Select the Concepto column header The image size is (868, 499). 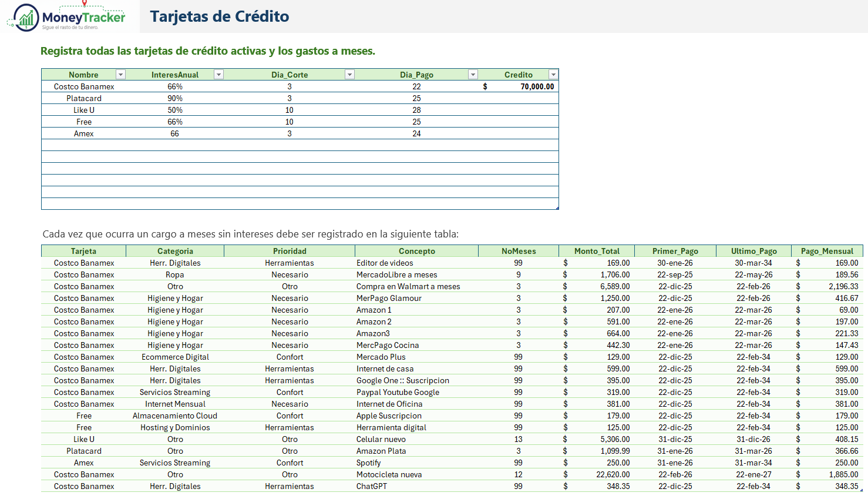416,251
